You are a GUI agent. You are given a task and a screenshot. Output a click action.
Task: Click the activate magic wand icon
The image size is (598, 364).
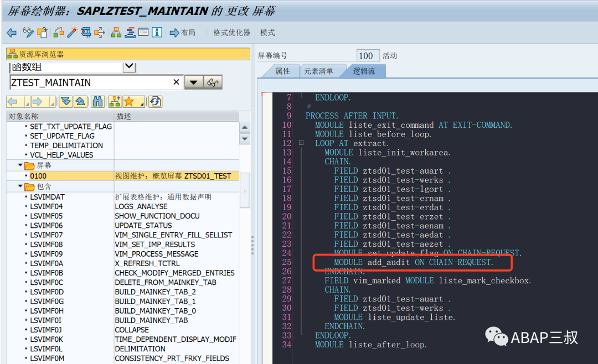(x=72, y=33)
